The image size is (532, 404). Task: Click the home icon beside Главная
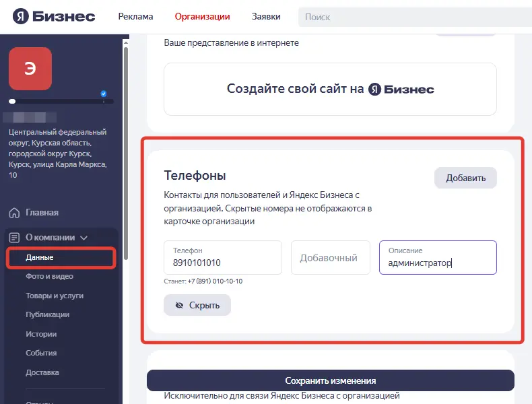click(x=14, y=213)
